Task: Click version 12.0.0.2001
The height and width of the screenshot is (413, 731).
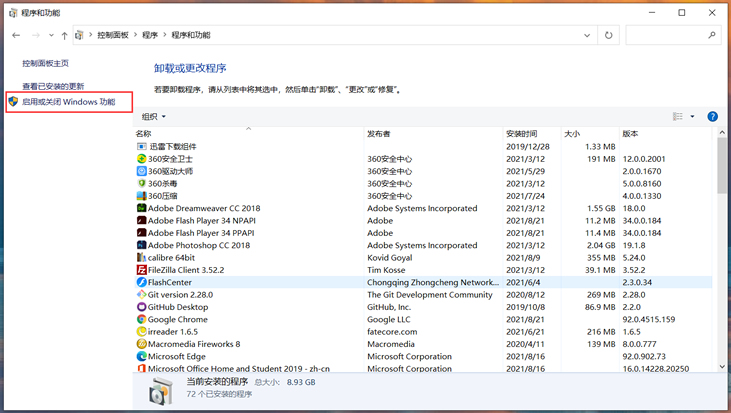Action: pos(644,159)
